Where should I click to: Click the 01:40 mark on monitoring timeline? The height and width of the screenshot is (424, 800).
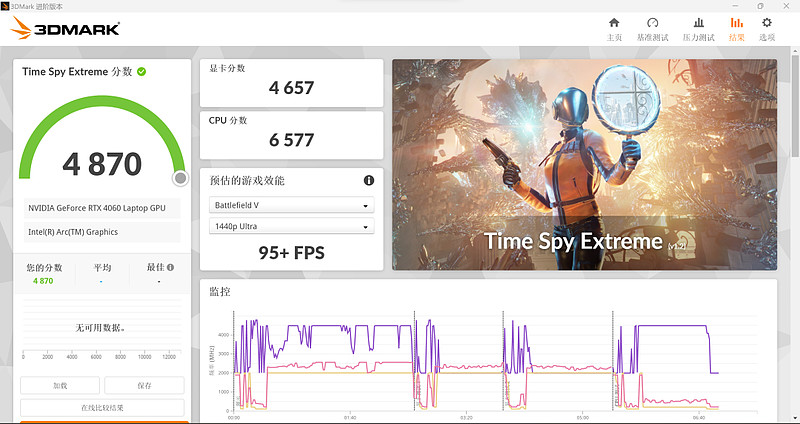[350, 417]
